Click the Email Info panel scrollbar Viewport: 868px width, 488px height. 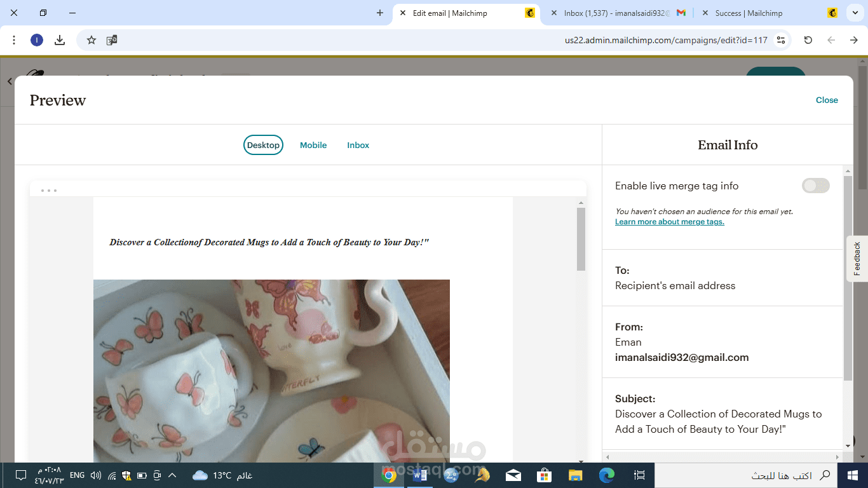[848, 278]
